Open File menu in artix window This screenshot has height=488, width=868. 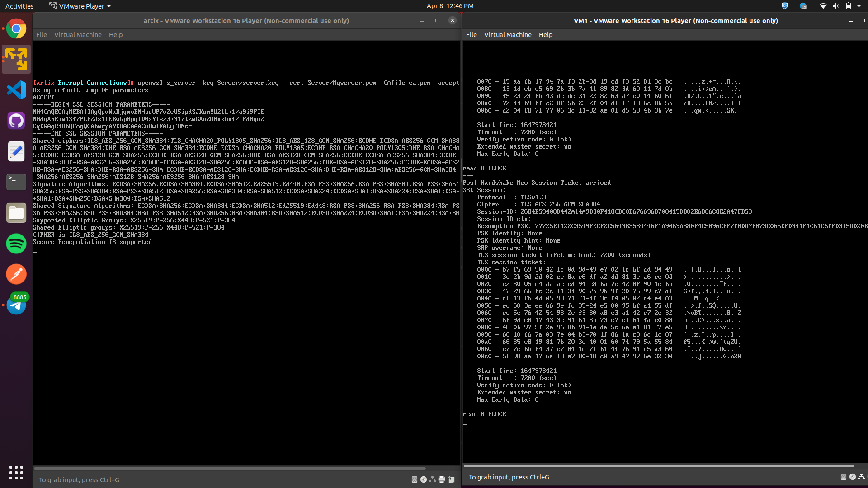41,35
